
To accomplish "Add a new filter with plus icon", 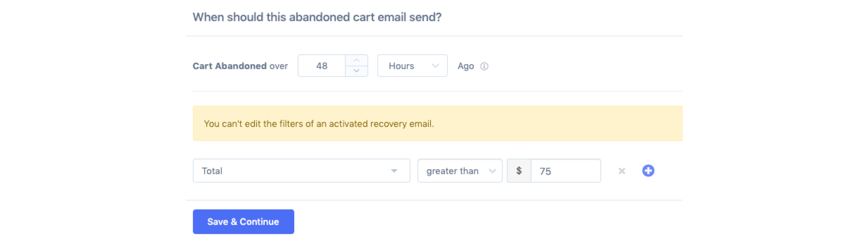I will coord(648,171).
